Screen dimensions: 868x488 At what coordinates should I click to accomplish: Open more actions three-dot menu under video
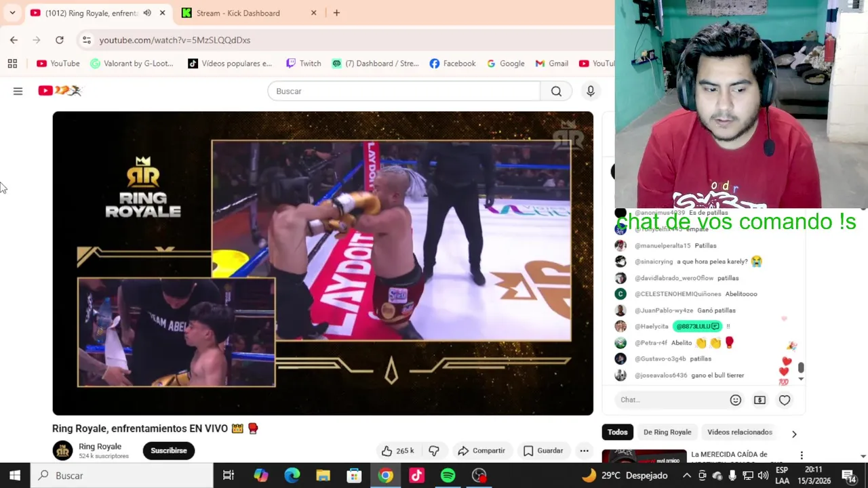click(x=584, y=451)
